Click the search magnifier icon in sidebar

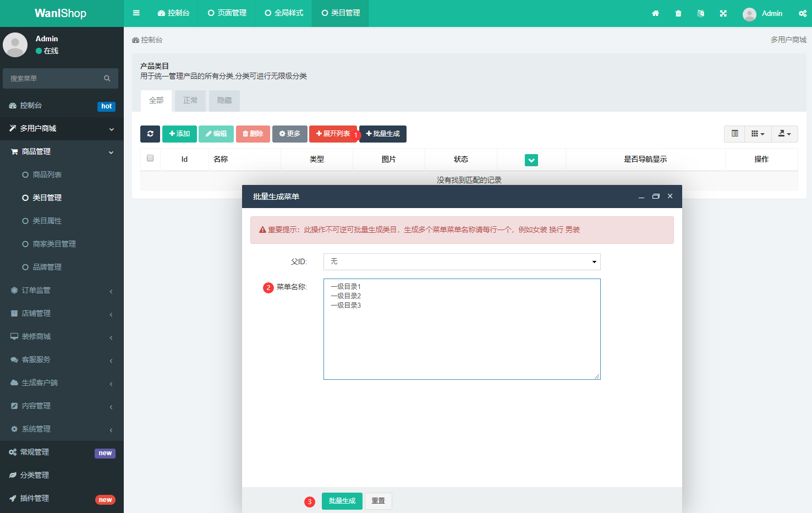pos(107,78)
